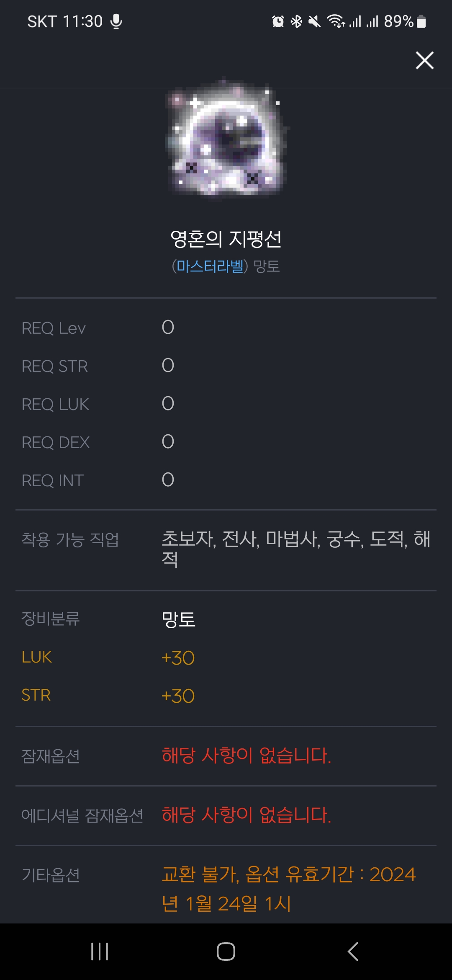Open the 마스터라벨 link
The height and width of the screenshot is (980, 452).
(210, 266)
